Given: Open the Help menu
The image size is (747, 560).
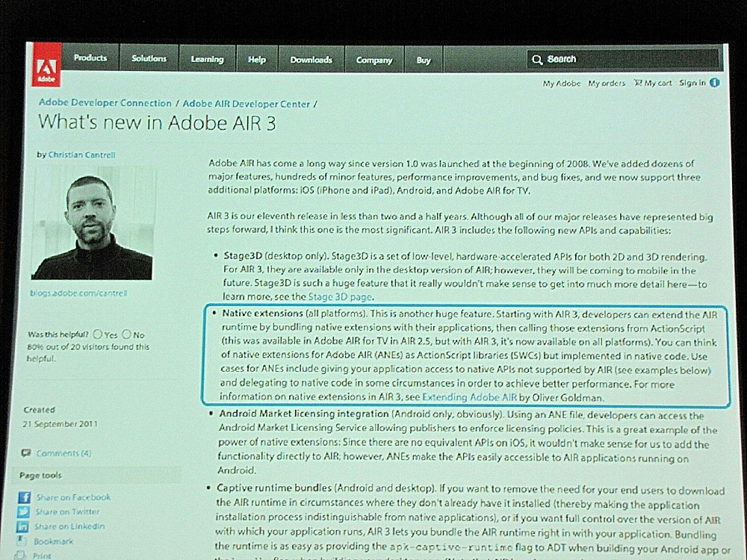Looking at the screenshot, I should pyautogui.click(x=257, y=60).
